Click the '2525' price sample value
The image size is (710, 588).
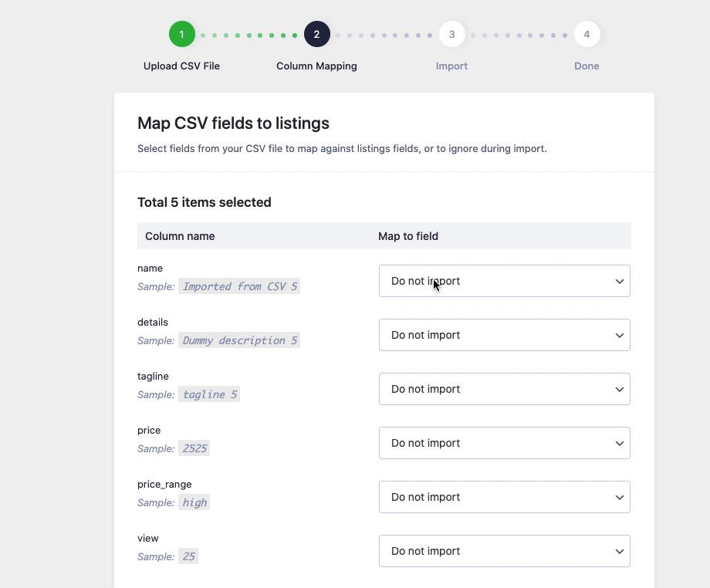tap(194, 448)
